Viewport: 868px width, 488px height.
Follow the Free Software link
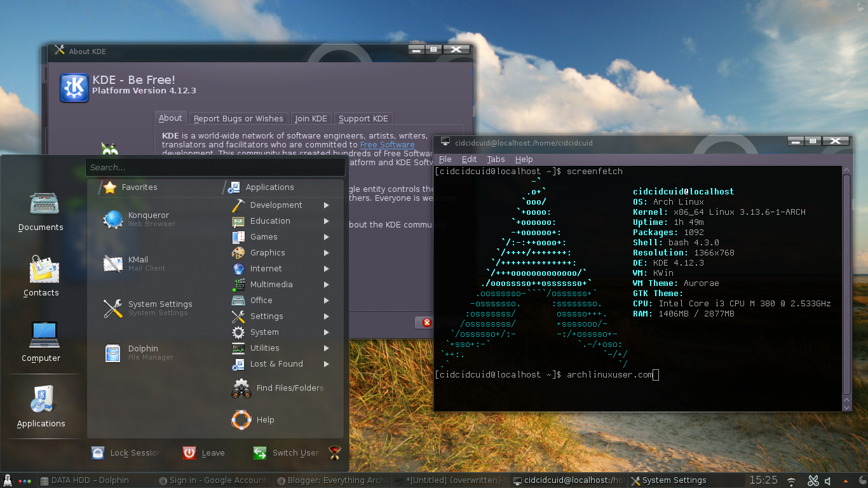click(x=387, y=144)
